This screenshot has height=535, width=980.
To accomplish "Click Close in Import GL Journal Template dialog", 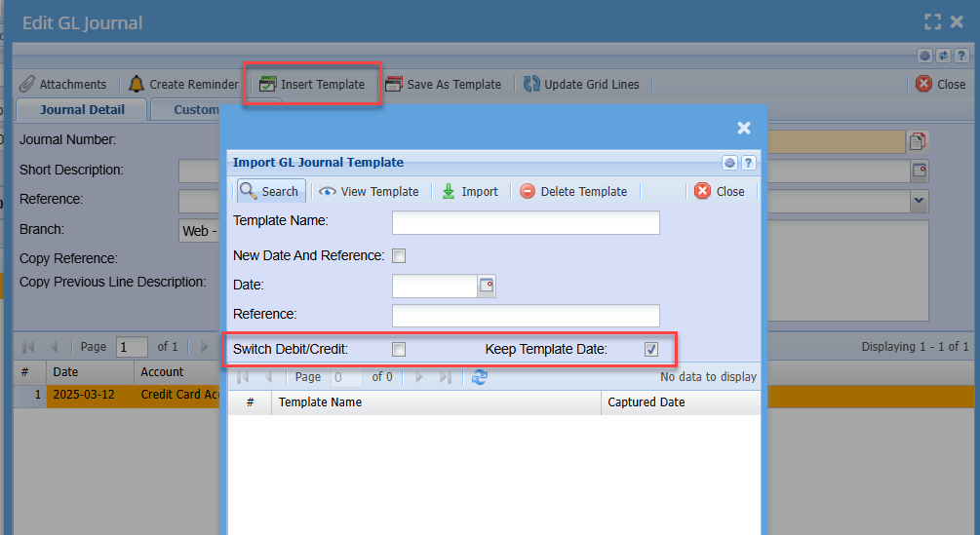I will click(x=720, y=192).
